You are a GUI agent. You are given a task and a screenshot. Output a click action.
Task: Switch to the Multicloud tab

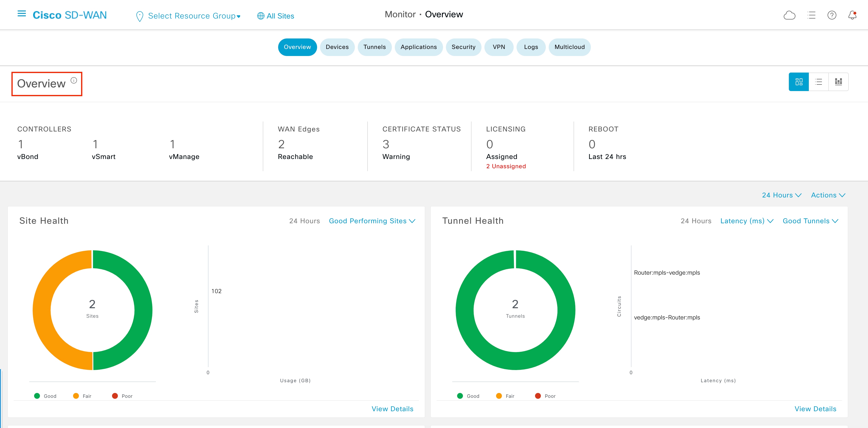569,47
